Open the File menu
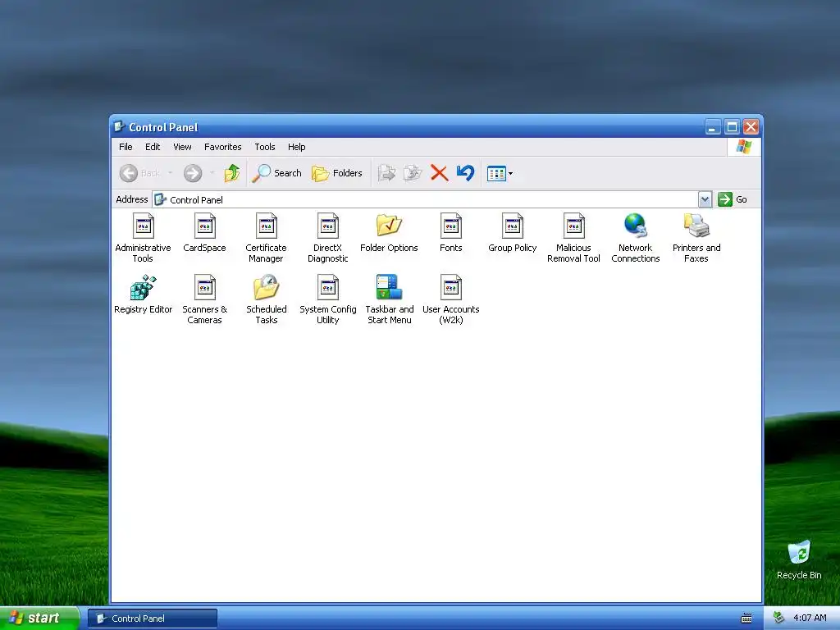This screenshot has height=630, width=840. [126, 147]
